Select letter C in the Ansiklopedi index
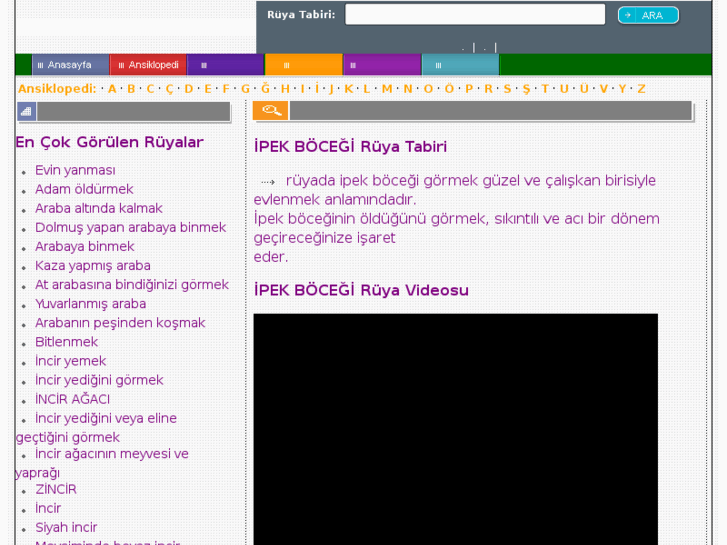 pos(150,89)
